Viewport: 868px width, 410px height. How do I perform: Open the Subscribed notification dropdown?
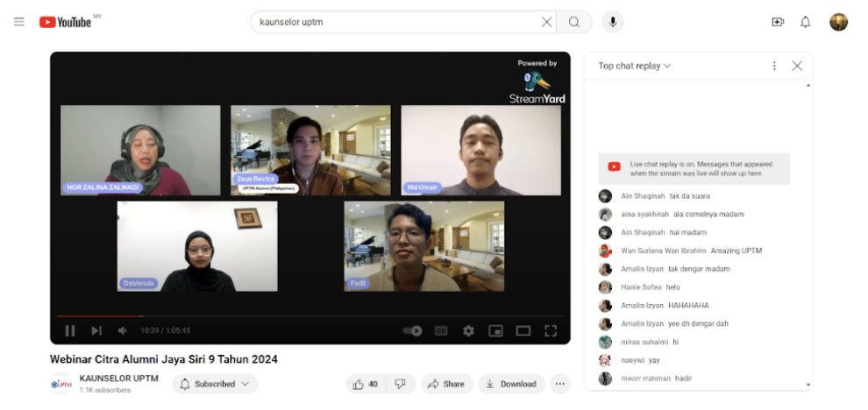(x=215, y=384)
